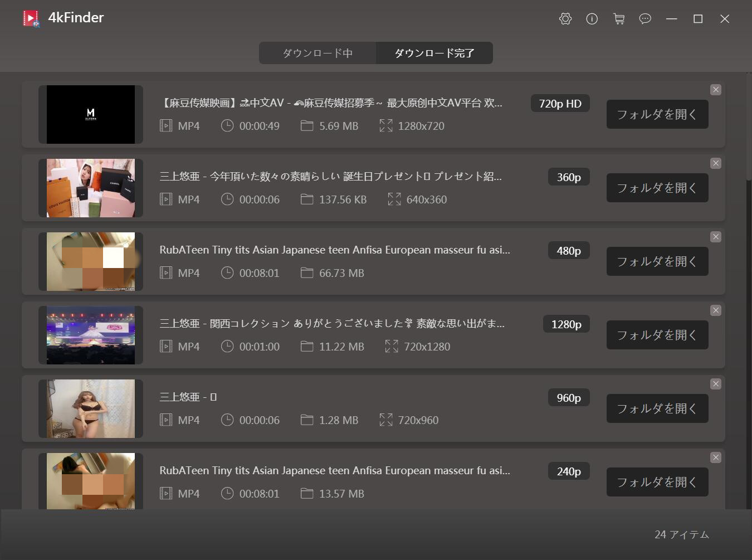752x560 pixels.
Task: Remove the 240p download entry
Action: (x=716, y=457)
